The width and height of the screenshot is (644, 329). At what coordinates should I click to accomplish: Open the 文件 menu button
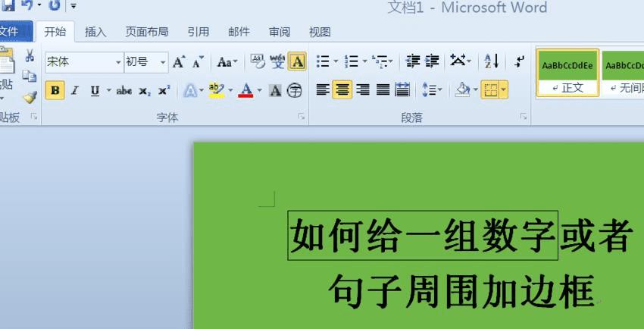tap(14, 31)
